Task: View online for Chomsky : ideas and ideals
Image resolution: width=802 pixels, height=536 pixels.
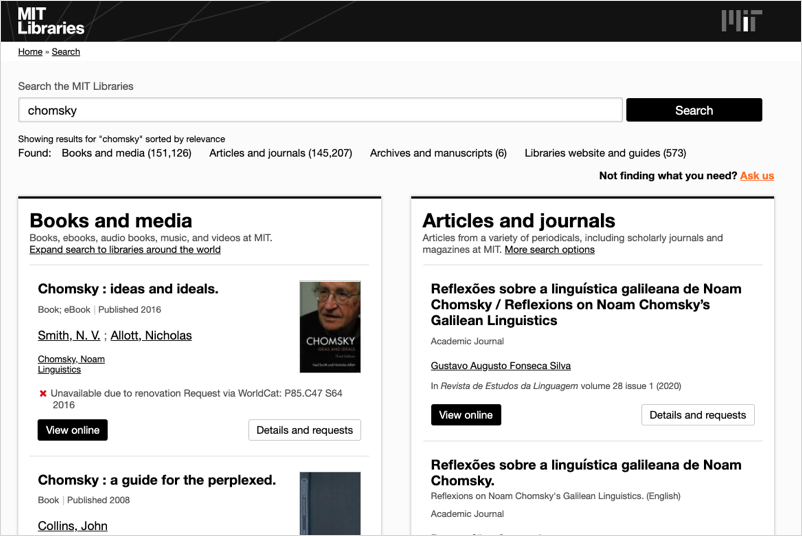Action: [73, 430]
